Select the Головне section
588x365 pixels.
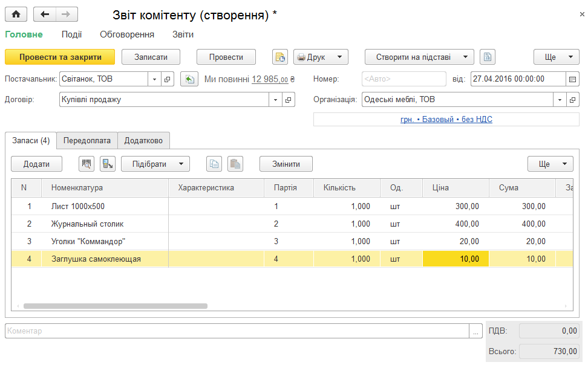coord(24,34)
